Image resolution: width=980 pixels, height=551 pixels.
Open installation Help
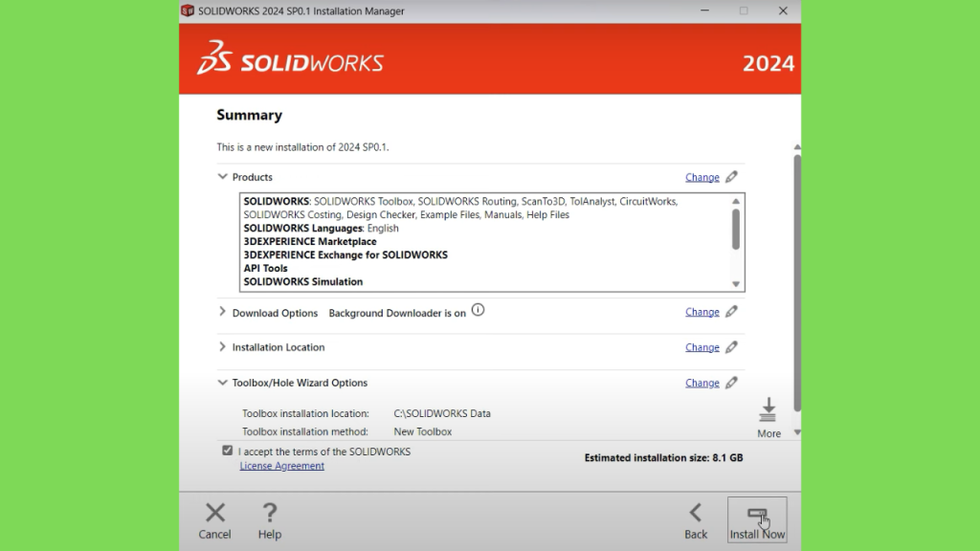[x=270, y=521]
